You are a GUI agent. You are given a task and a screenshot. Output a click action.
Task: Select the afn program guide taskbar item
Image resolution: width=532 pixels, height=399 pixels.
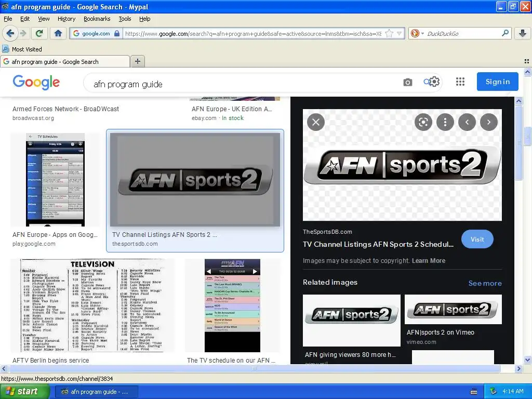96,392
